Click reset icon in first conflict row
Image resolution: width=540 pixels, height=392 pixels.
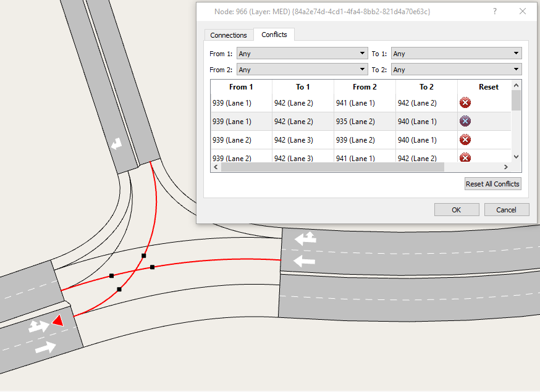[x=465, y=103]
